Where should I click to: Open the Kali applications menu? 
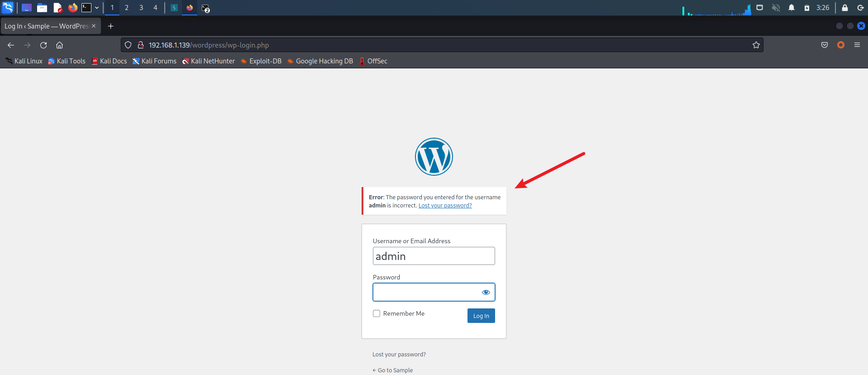tap(8, 8)
